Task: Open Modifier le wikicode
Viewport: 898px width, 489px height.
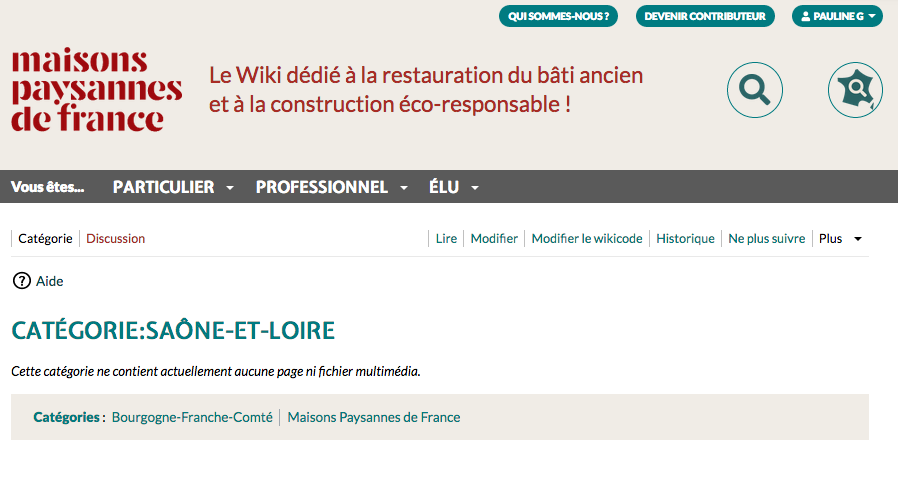Action: pyautogui.click(x=586, y=238)
